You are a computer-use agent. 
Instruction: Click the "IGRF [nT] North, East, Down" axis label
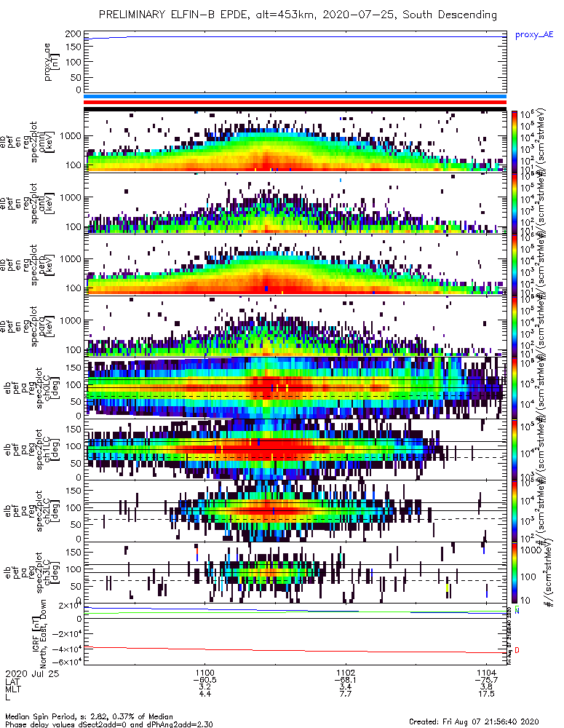(40, 634)
